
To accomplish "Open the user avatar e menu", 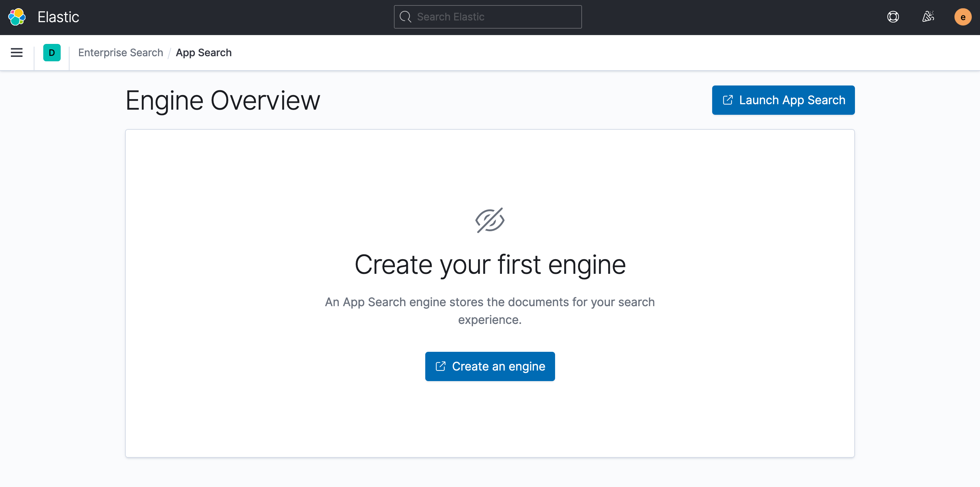I will (963, 17).
